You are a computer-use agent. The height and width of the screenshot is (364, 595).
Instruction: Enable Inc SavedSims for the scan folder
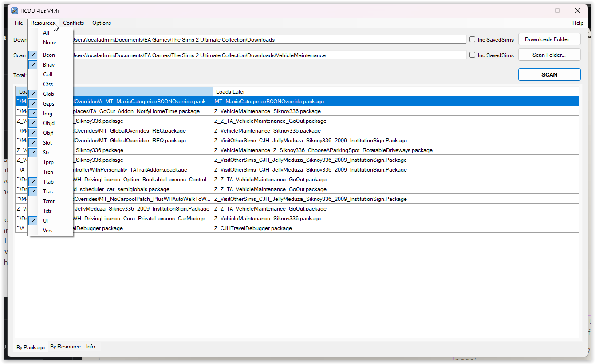point(472,55)
